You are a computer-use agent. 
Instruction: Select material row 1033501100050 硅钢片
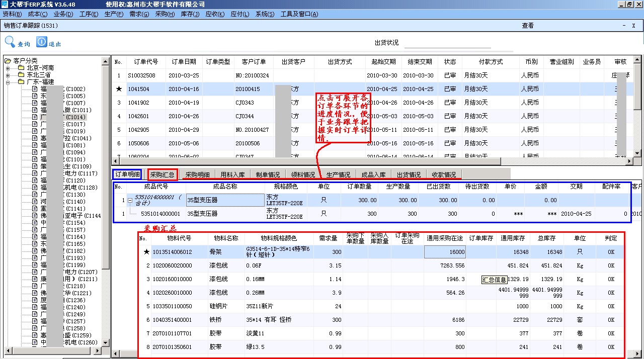pos(381,306)
